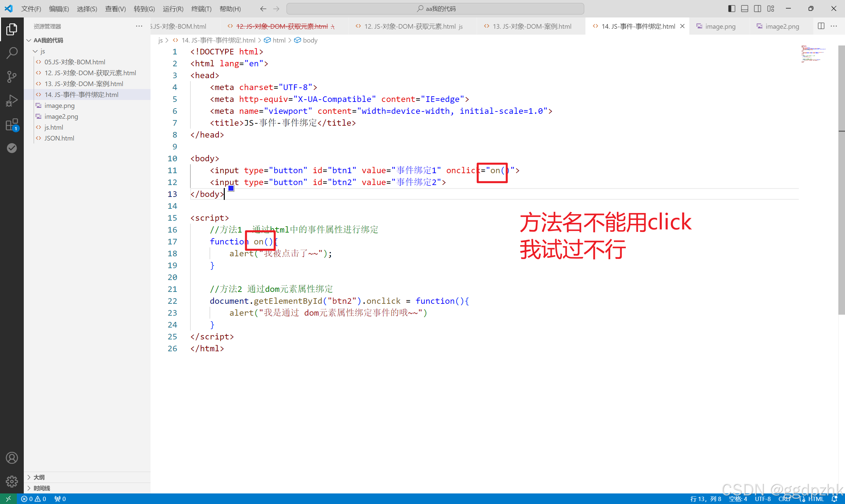Open editor More Actions ellipsis

coord(834,26)
